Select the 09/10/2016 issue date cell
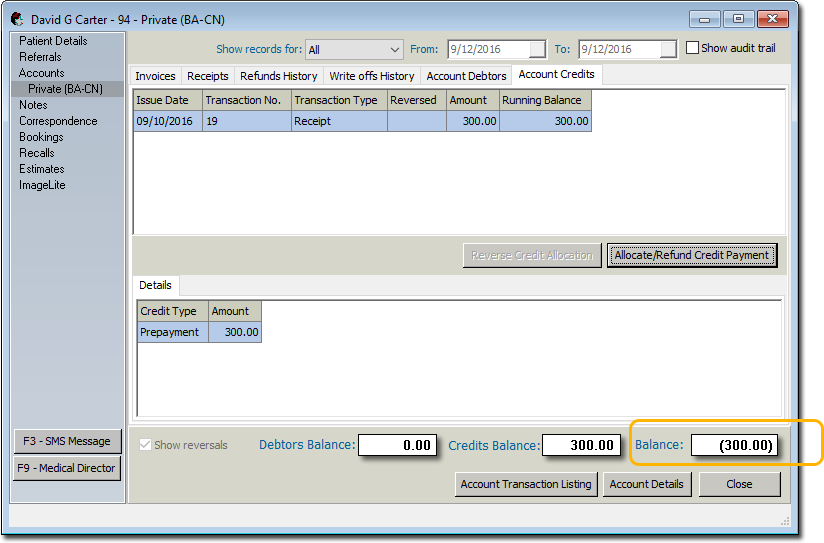Viewport: 824px width, 543px height. (168, 121)
